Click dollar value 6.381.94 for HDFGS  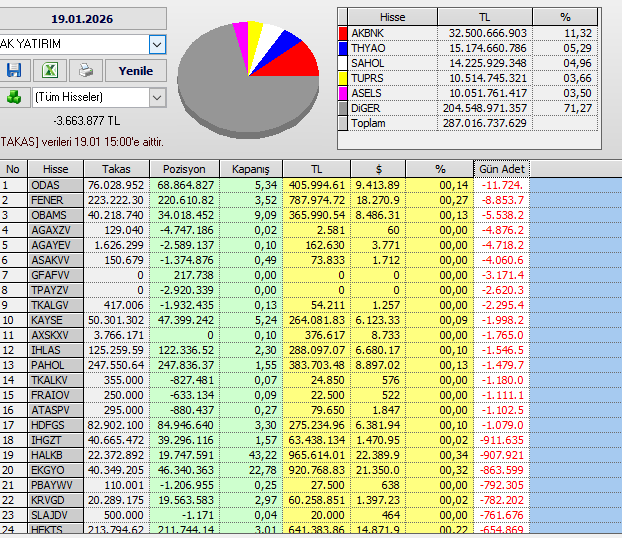coord(377,425)
